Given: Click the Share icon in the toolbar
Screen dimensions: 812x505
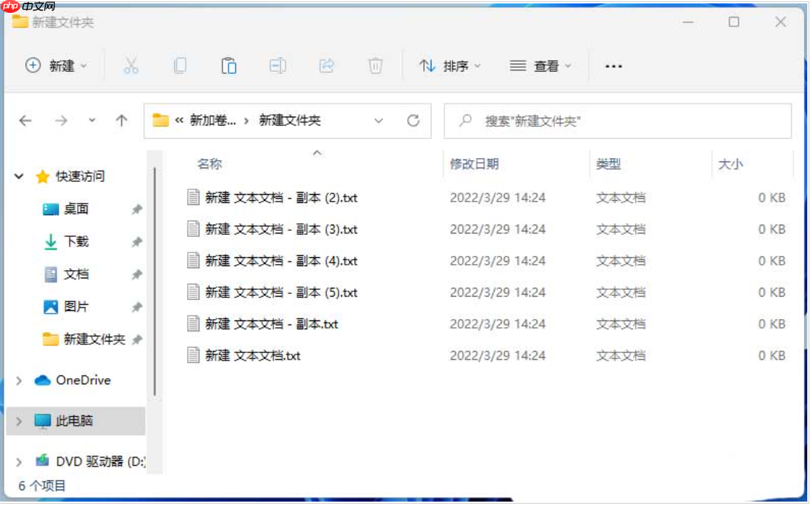Looking at the screenshot, I should [327, 65].
